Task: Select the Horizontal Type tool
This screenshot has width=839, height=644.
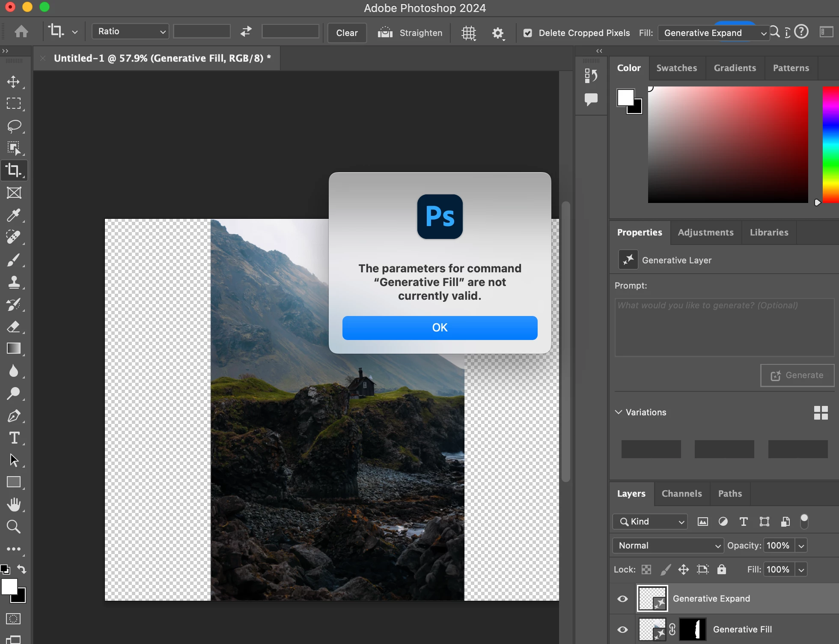Action: (x=14, y=438)
